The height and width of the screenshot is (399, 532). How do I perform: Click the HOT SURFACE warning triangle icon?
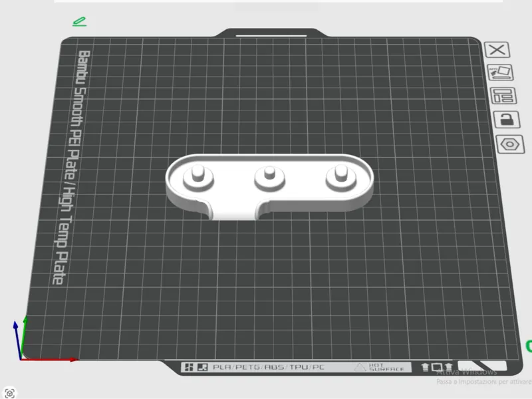[x=360, y=367]
